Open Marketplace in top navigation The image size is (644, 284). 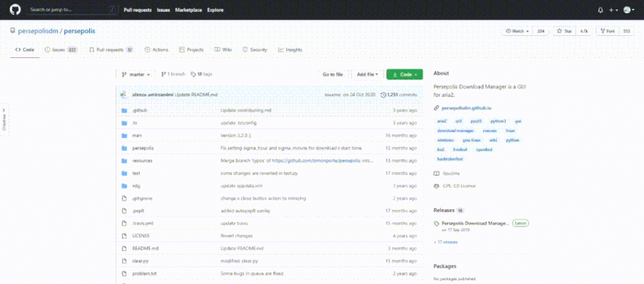[x=189, y=10]
